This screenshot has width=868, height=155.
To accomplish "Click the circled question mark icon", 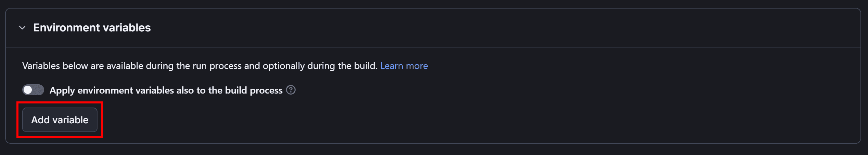I will 291,90.
